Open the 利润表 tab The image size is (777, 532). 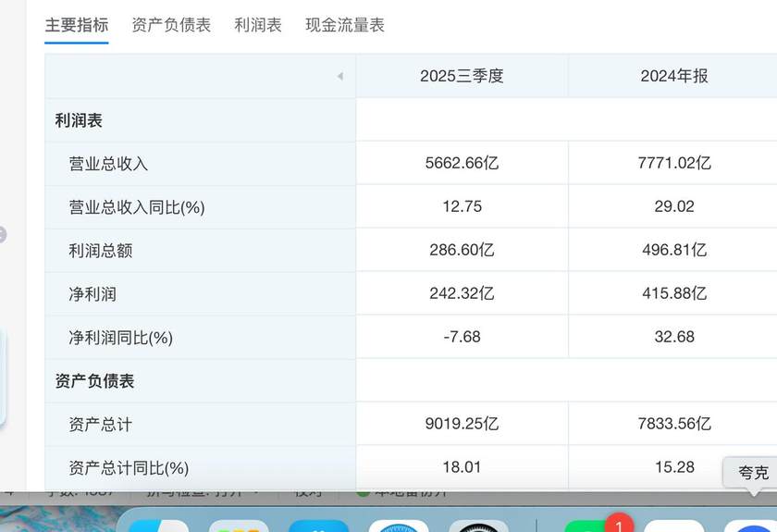pyautogui.click(x=258, y=25)
